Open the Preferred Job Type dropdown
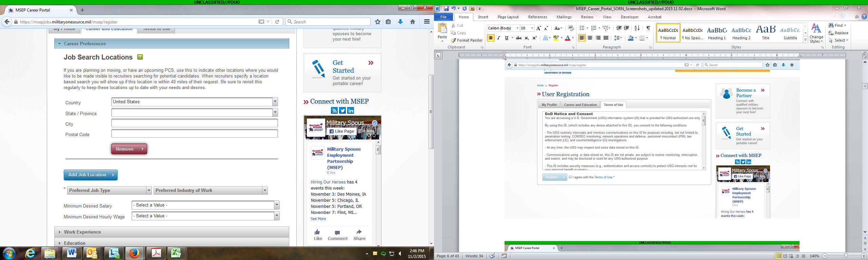This screenshot has height=260, width=868. tap(149, 190)
